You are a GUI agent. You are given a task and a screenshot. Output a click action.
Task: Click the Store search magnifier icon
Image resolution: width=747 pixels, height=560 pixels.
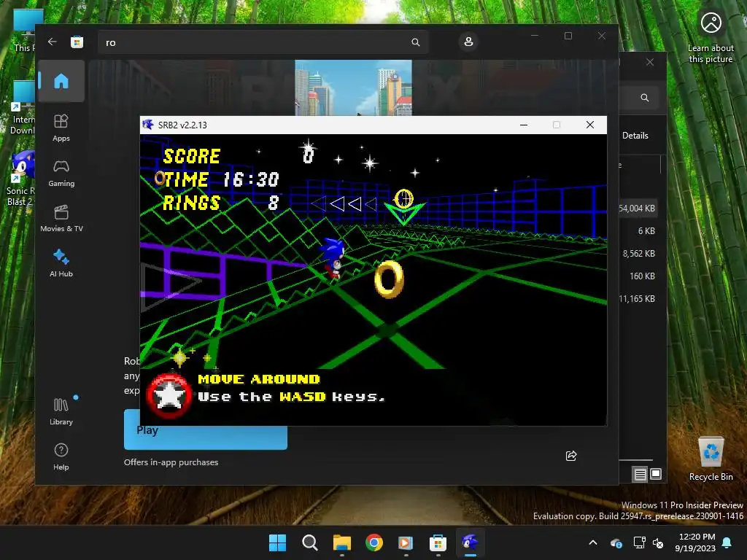coord(415,42)
